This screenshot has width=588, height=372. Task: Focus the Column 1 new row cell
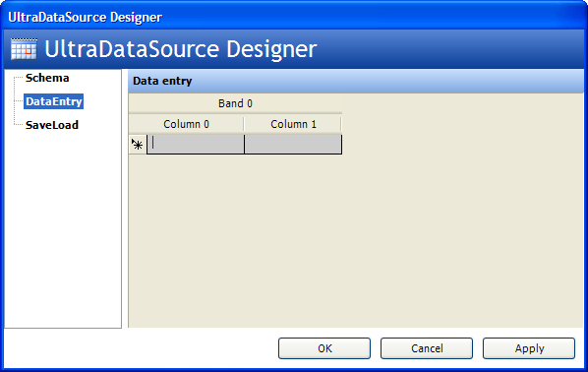click(x=293, y=145)
